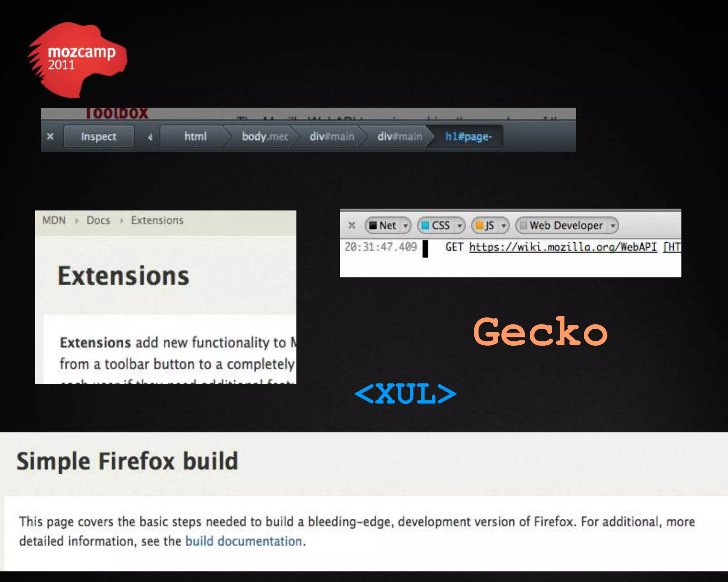The width and height of the screenshot is (728, 582).
Task: Select the h1#page- breadcrumb node
Action: click(x=468, y=136)
